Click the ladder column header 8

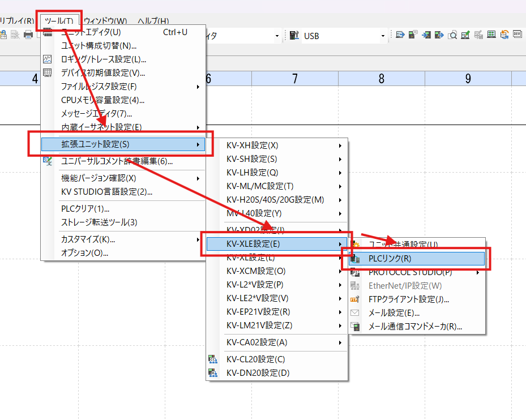pos(382,79)
